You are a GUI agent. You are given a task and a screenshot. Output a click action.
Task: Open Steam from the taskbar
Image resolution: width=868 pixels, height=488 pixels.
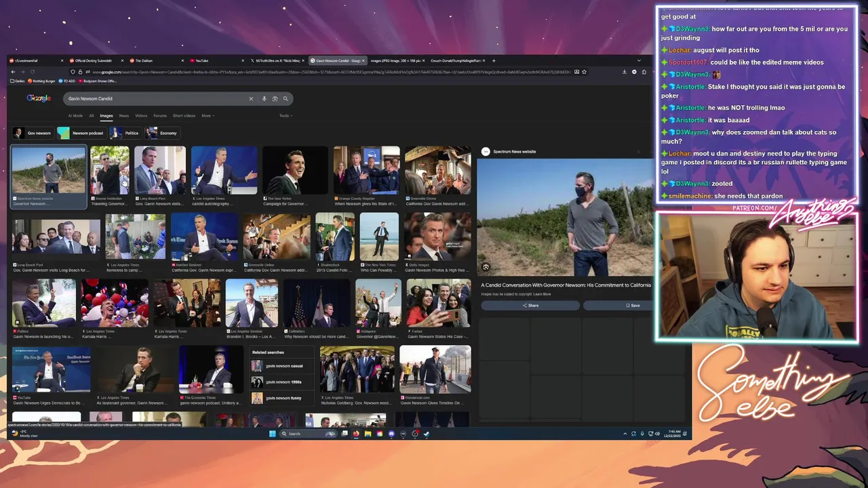[427, 434]
